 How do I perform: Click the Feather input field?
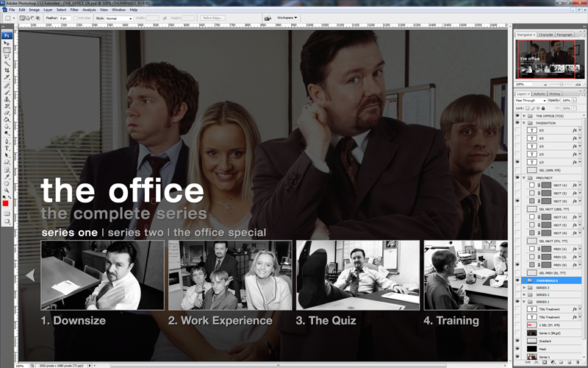coord(64,18)
